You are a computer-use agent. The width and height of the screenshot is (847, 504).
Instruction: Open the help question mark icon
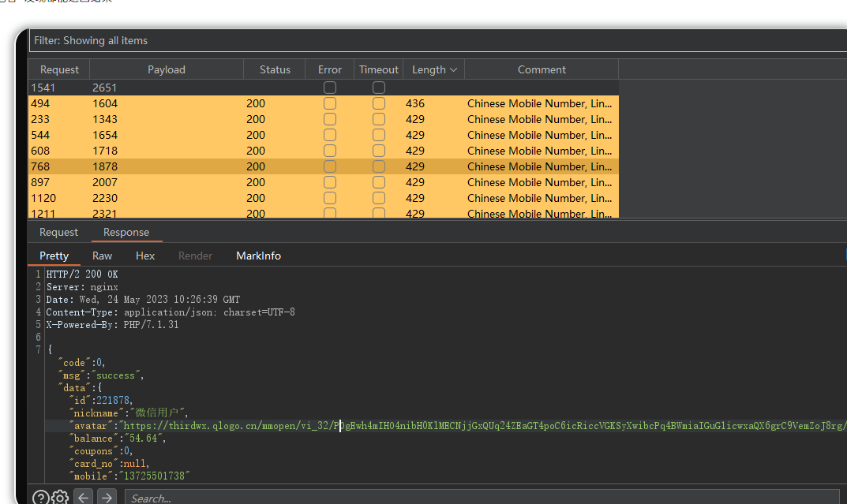(x=40, y=498)
